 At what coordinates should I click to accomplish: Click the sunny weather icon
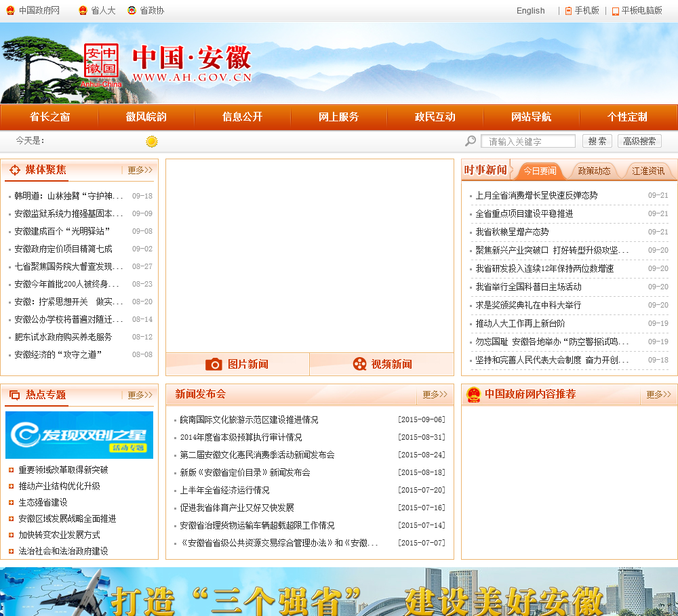[152, 142]
